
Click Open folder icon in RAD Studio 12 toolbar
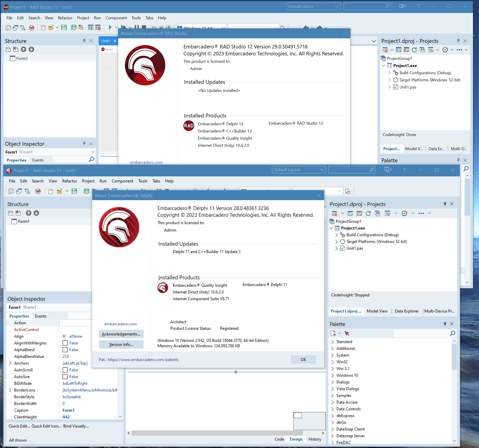51,28
